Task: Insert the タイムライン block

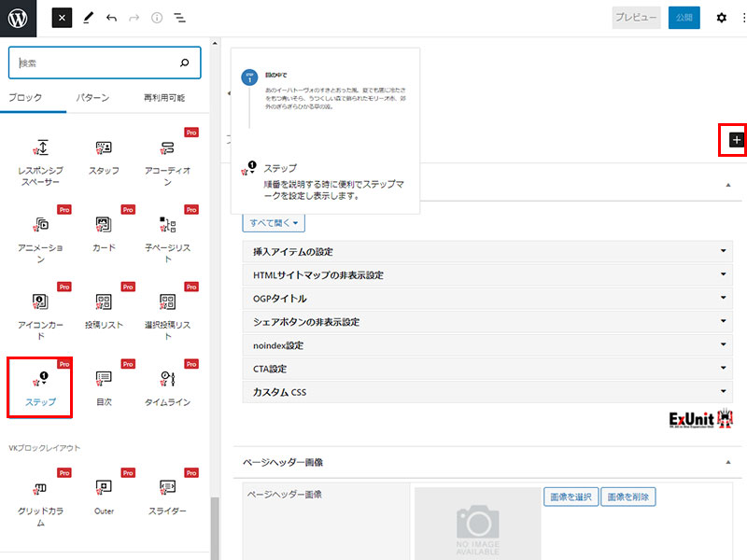Action: tap(167, 386)
